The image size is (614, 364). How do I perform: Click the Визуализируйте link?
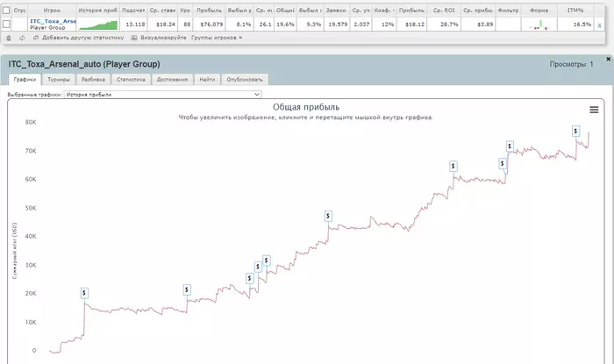coord(163,38)
